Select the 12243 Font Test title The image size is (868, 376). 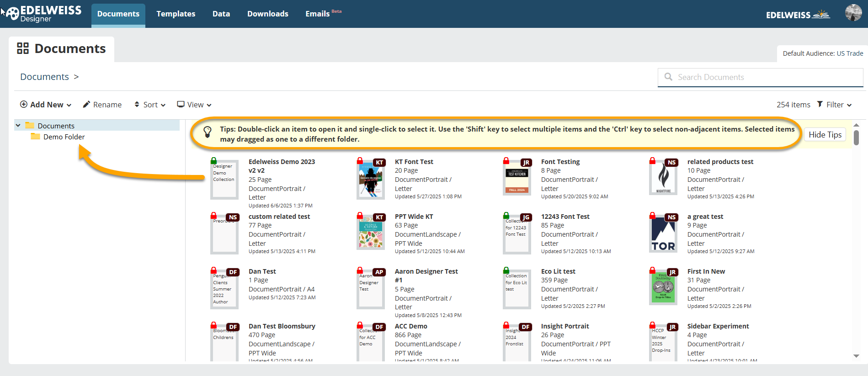click(x=565, y=217)
